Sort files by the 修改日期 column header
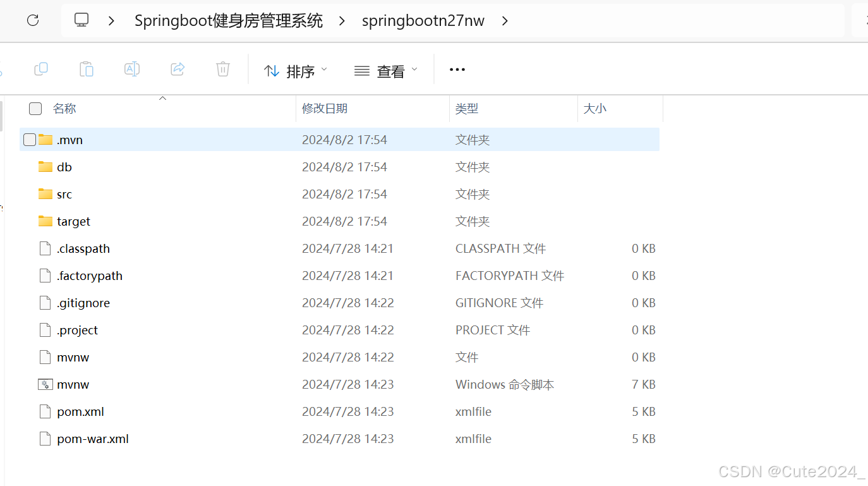The width and height of the screenshot is (868, 486). pyautogui.click(x=324, y=108)
